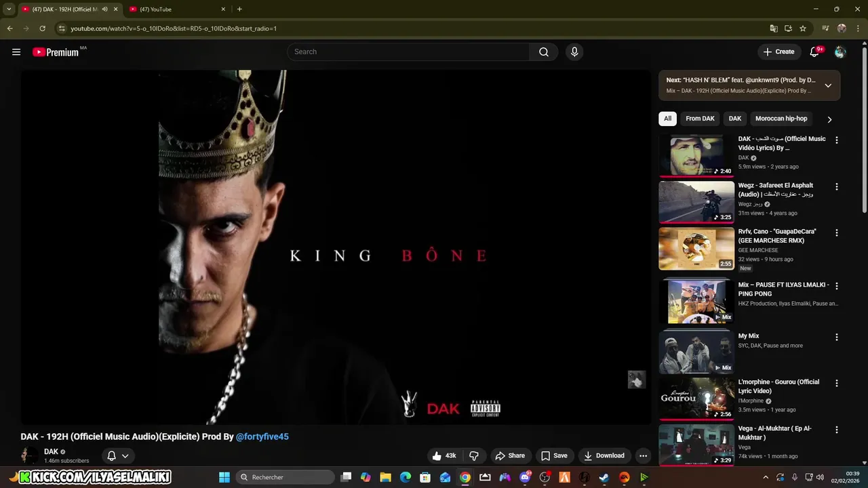Open Windows Start menu
The width and height of the screenshot is (868, 488).
[x=224, y=477]
